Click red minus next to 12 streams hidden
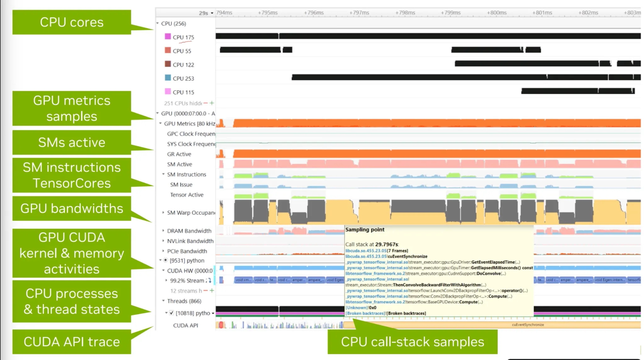This screenshot has width=644, height=360. point(206,291)
